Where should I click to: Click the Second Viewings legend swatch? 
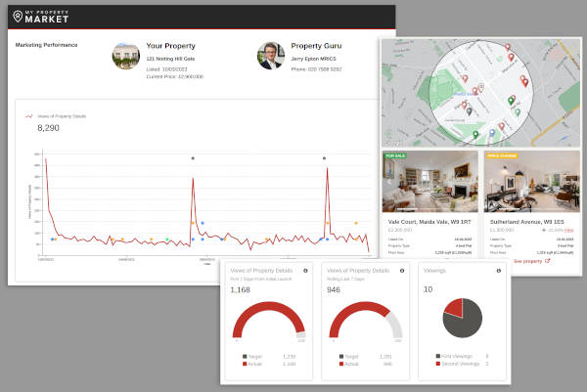(438, 364)
